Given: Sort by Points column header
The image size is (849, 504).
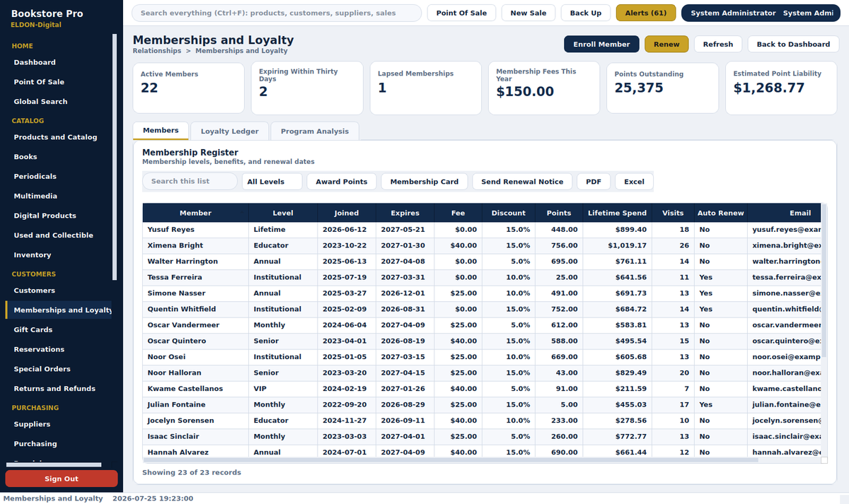Looking at the screenshot, I should (559, 213).
